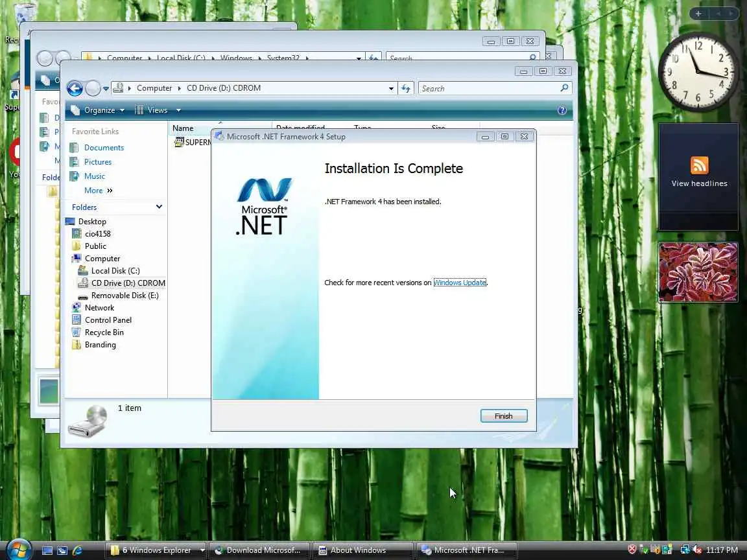
Task: Open address bar history dropdown arrow
Action: coord(391,89)
